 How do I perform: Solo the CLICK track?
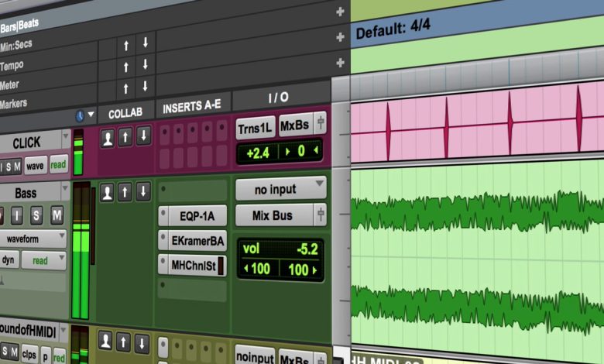point(8,168)
